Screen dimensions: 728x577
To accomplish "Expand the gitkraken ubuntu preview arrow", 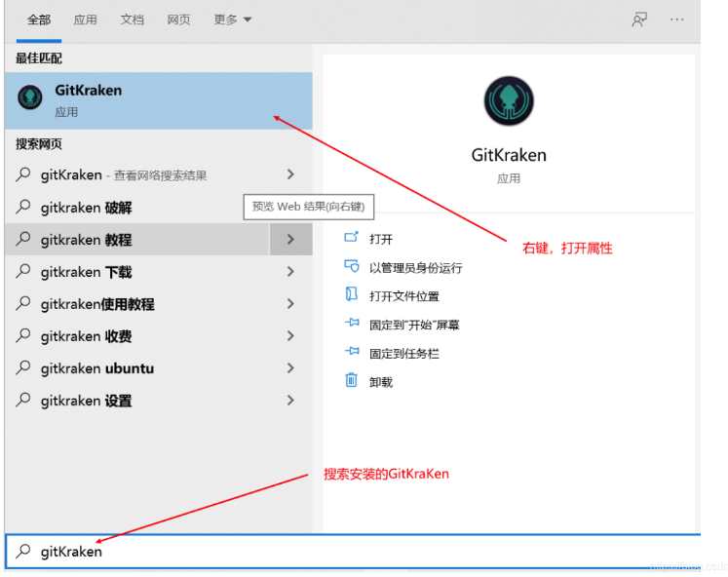I will click(x=290, y=367).
